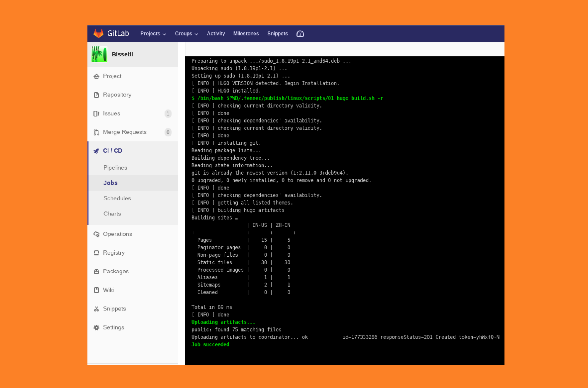Select Jobs under CI / CD
This screenshot has width=588, height=388.
point(111,183)
